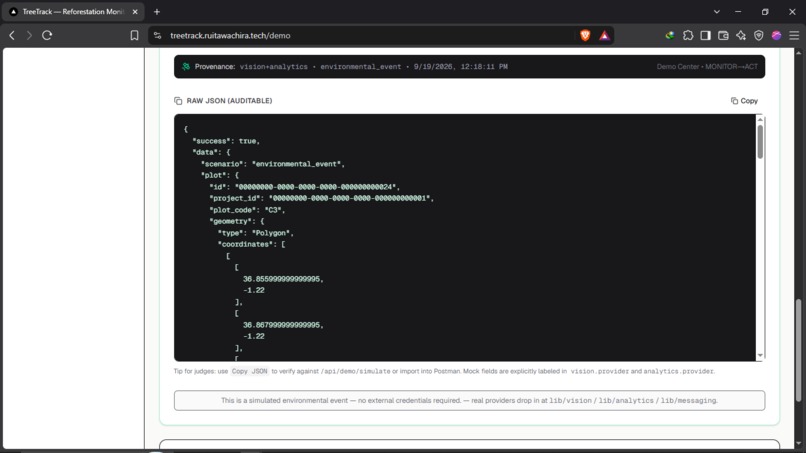Click "lib/vision / lib/analytics / lib/messaging" text
Screen dimensions: 806x453
click(633, 401)
